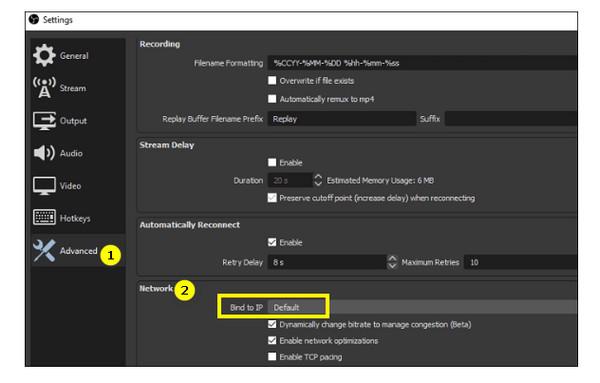Enable Automatically remux to mp4
The image size is (600, 383).
pyautogui.click(x=272, y=99)
